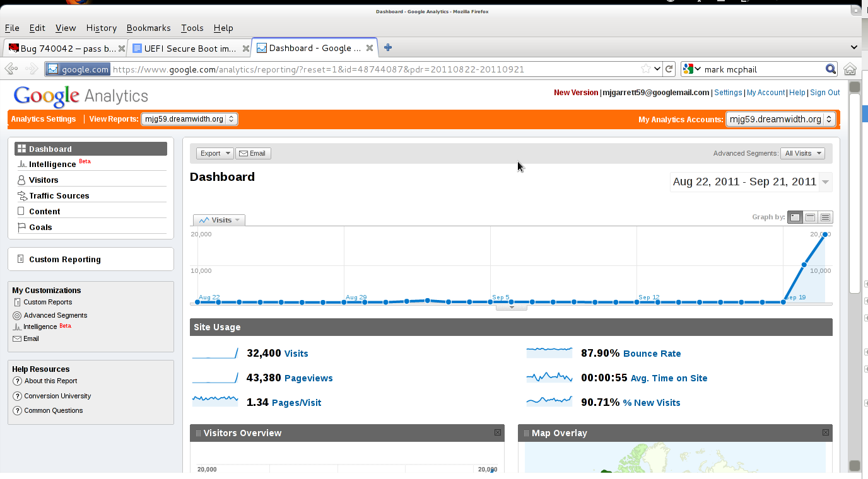The width and height of the screenshot is (868, 479).
Task: Open the Visits metric dropdown tab
Action: (219, 220)
